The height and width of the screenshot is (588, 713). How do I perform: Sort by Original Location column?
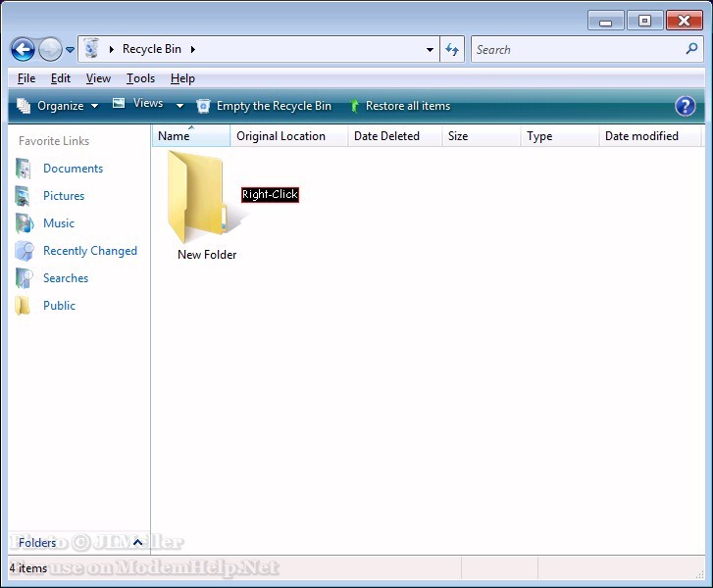[x=288, y=136]
